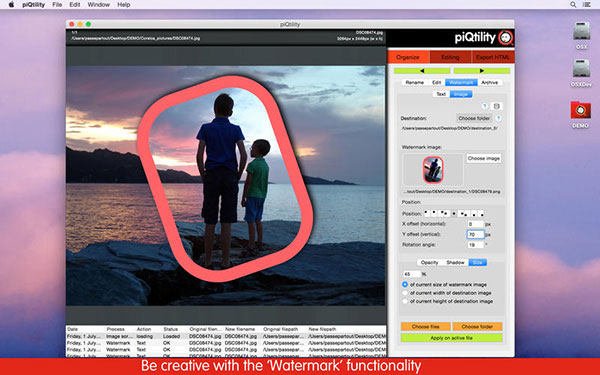Switch to the Export HTML tab
Viewport: 600px width, 375px height.
click(493, 57)
